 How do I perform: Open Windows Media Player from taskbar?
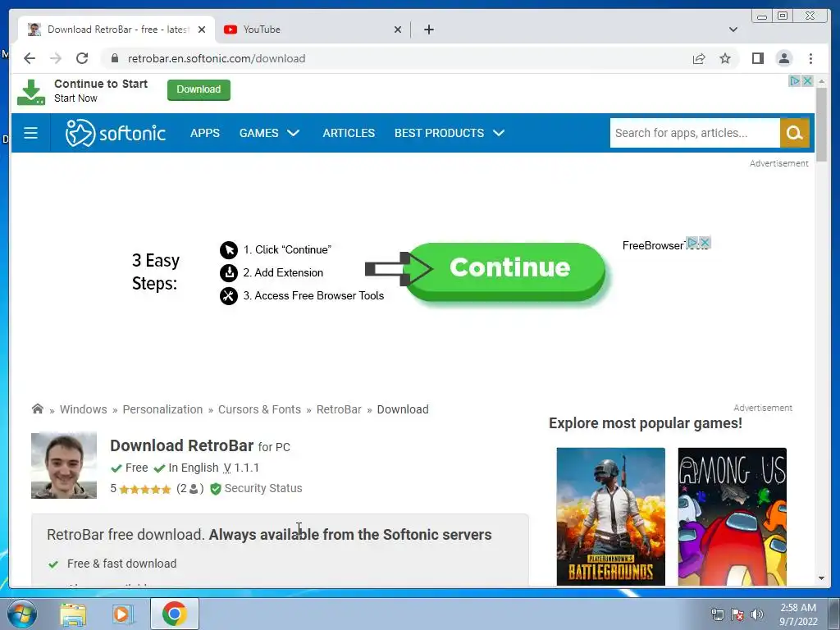(122, 614)
